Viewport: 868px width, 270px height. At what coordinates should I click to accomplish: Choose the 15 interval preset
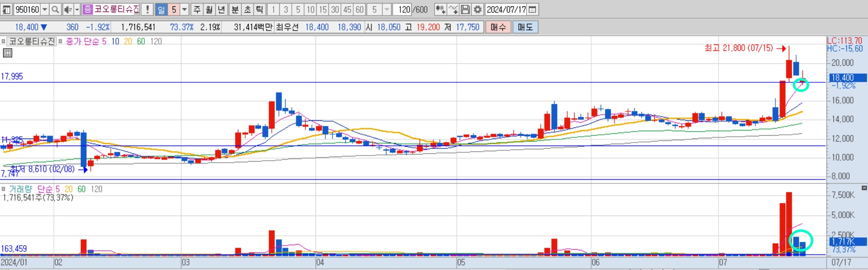point(323,9)
